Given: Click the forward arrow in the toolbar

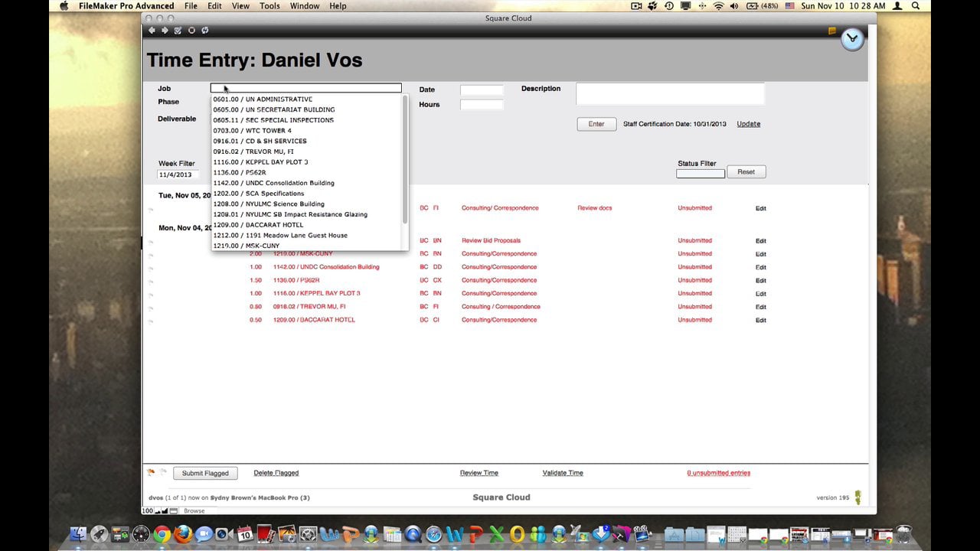Looking at the screenshot, I should (165, 31).
